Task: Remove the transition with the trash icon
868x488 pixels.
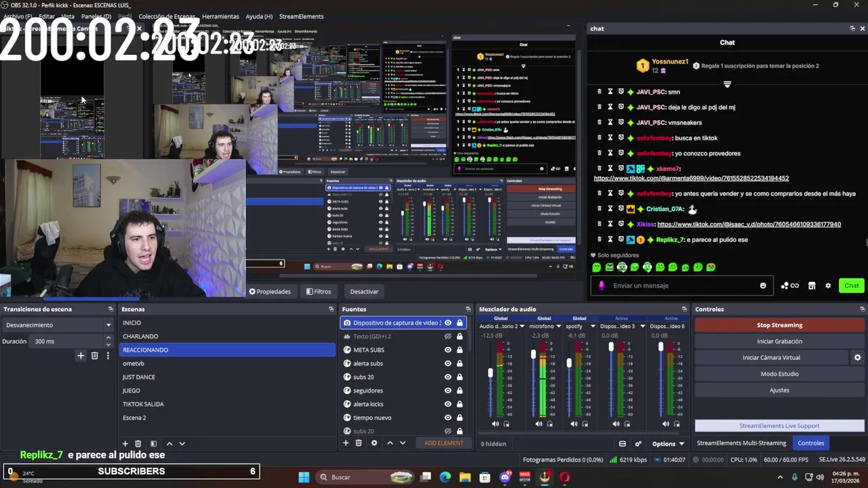Action: click(x=94, y=355)
